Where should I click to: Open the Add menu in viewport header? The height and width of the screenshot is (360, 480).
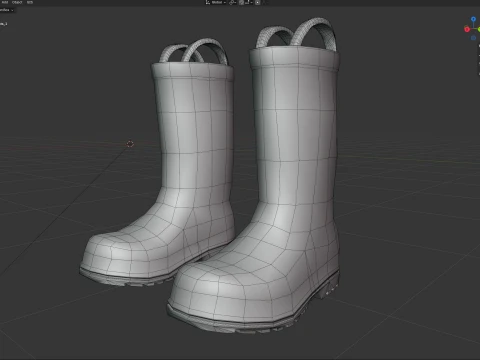tap(5, 2)
